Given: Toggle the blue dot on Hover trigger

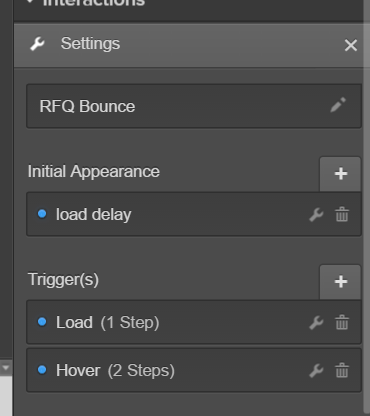Looking at the screenshot, I should pyautogui.click(x=42, y=369).
